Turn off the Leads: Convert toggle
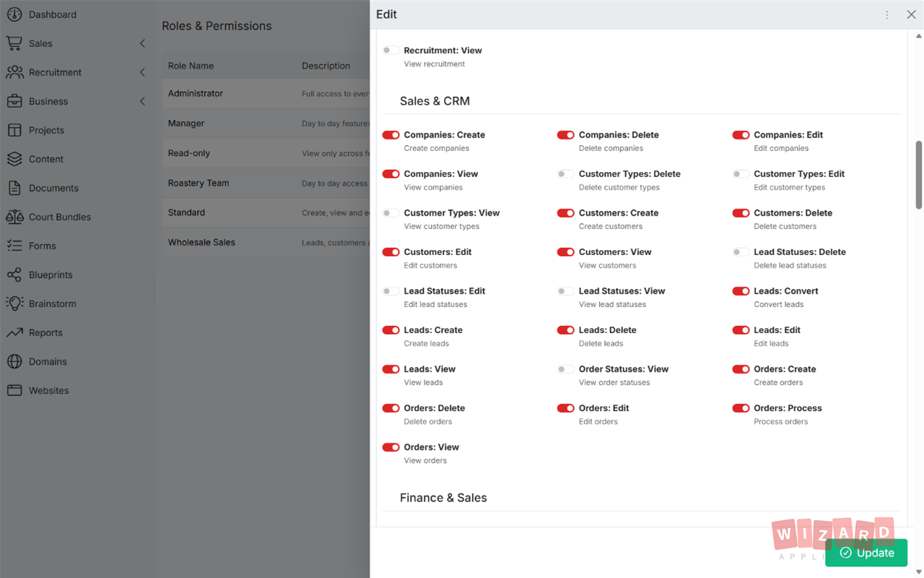924x578 pixels. point(741,291)
